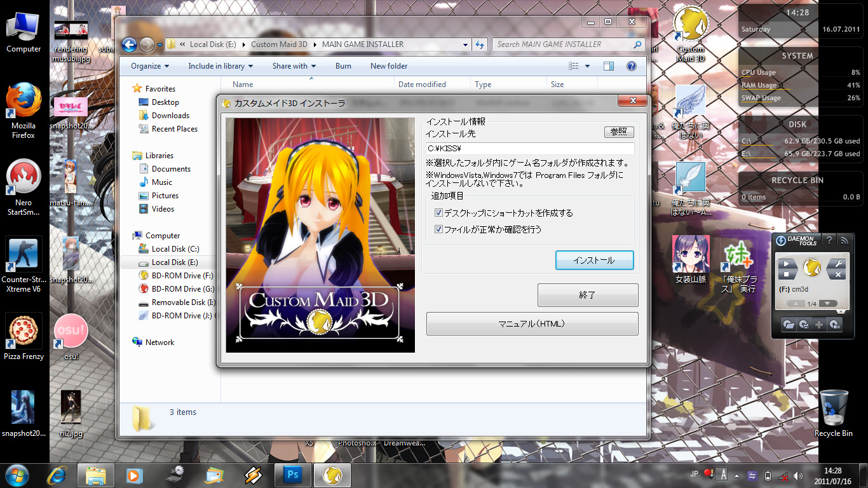Click New folder in the Explorer toolbar
This screenshot has height=488, width=868.
(x=389, y=66)
